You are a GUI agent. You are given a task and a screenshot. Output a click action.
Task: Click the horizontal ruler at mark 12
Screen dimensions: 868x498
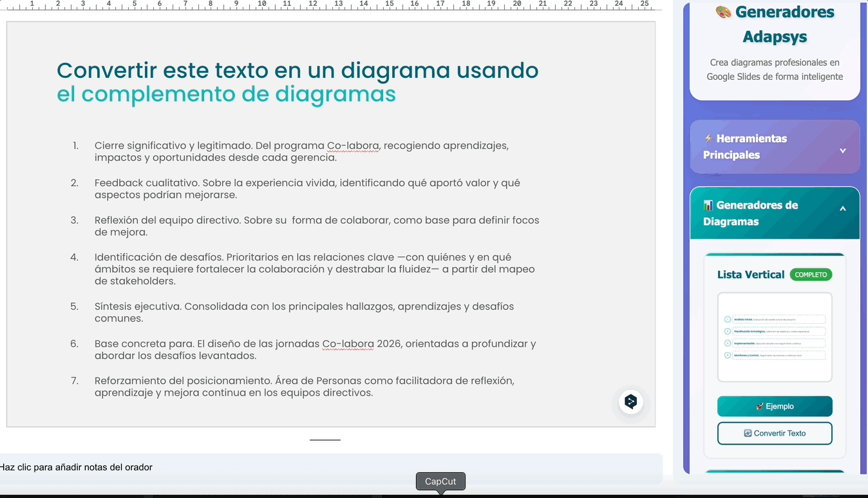(x=313, y=5)
